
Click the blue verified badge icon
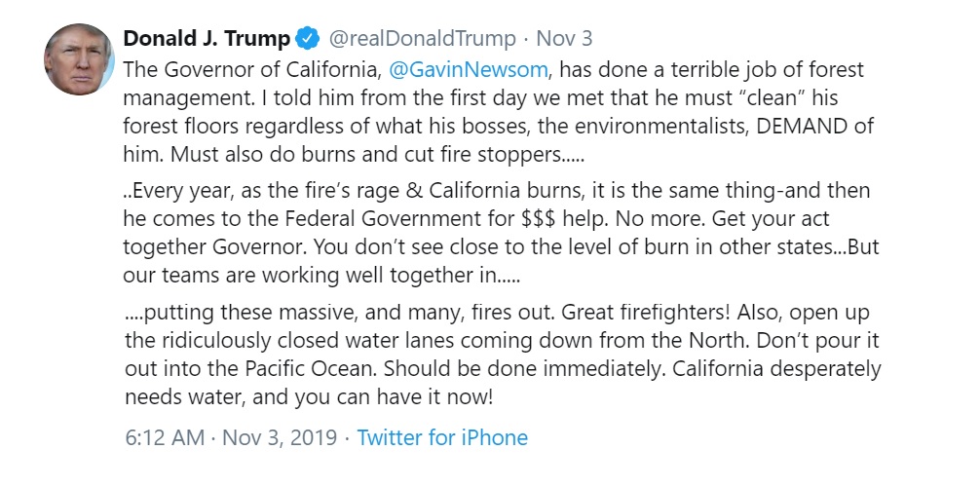coord(307,39)
